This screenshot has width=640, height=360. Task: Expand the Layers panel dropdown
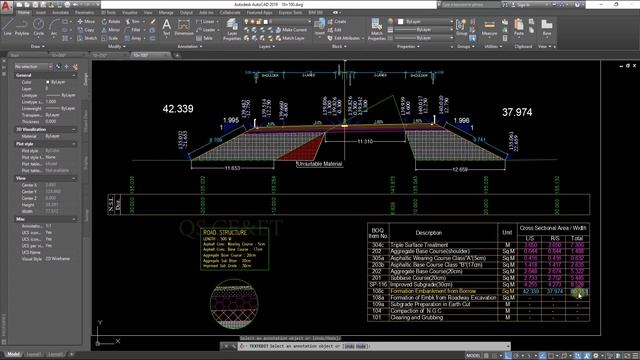click(x=267, y=47)
